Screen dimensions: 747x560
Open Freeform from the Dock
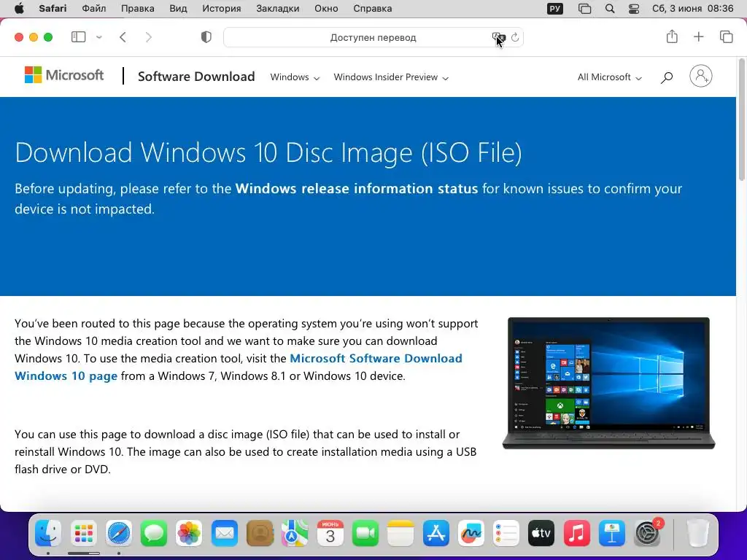[471, 533]
